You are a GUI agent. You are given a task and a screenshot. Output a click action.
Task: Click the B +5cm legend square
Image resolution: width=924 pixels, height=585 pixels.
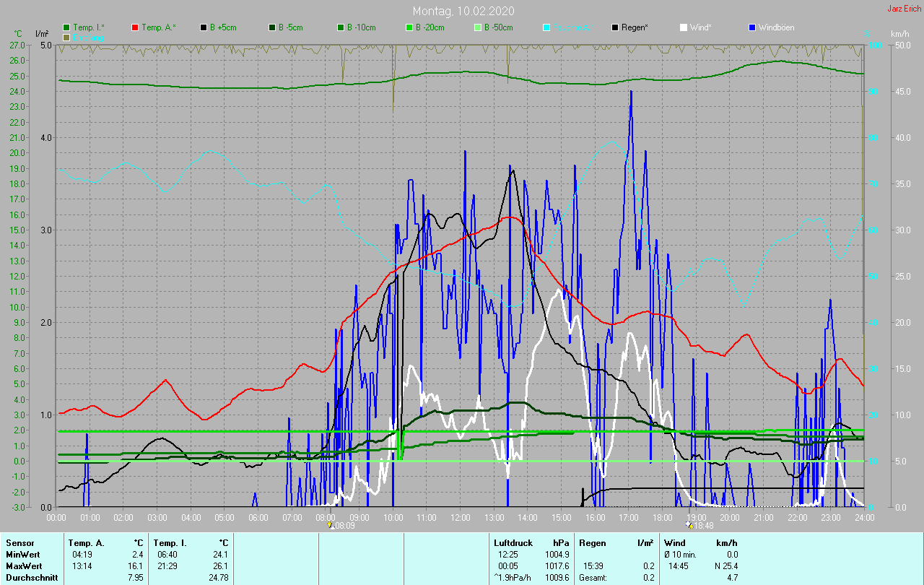point(204,27)
